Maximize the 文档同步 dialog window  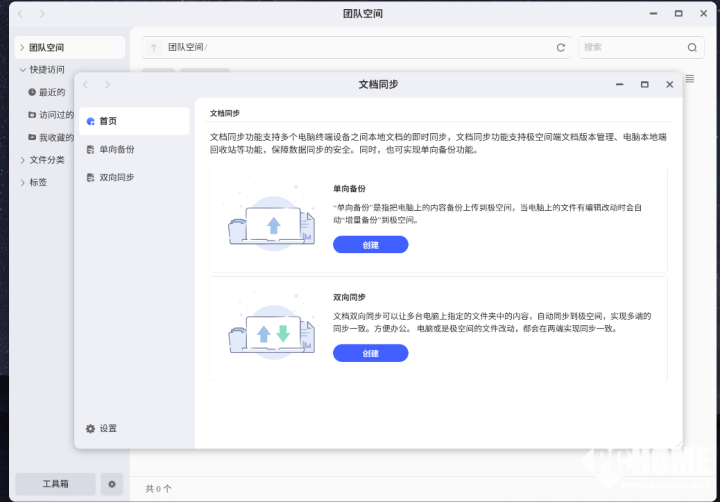pos(644,85)
